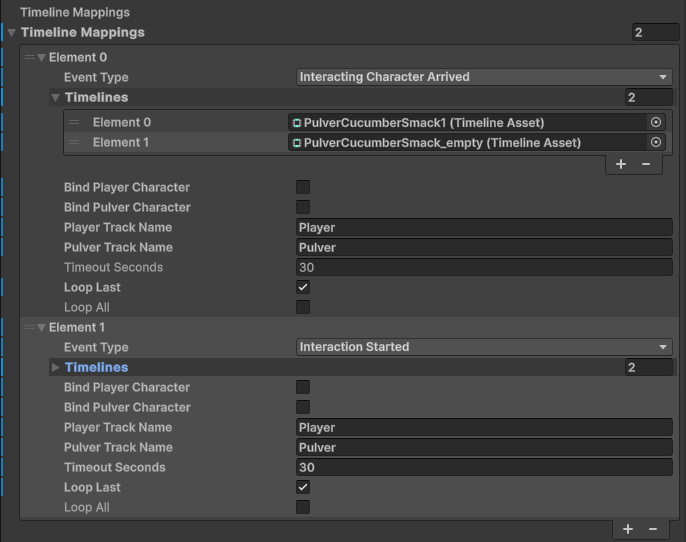Click the Timeline Mappings array size field
This screenshot has height=542, width=686.
pos(655,32)
